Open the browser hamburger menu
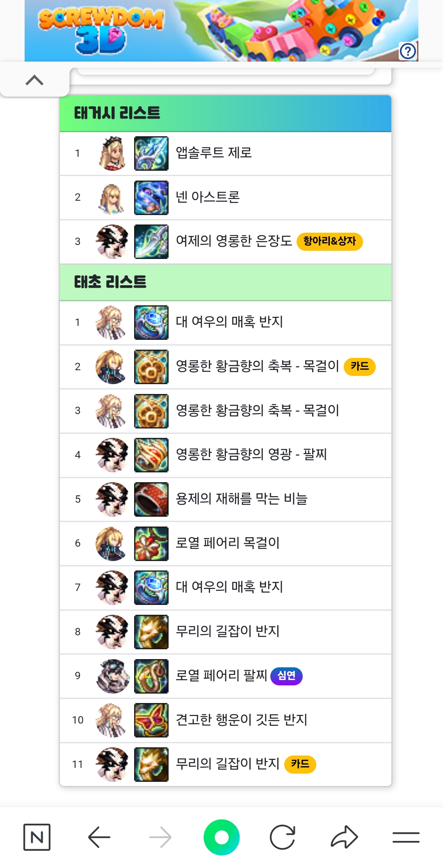The width and height of the screenshot is (443, 868). tap(406, 837)
